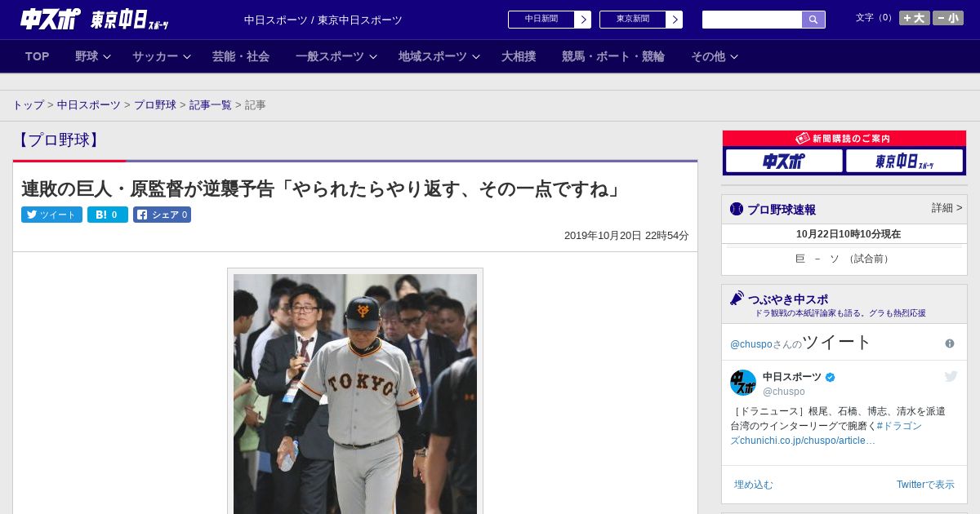Click the 【プロ野球】 section heading
This screenshot has width=980, height=514.
[x=59, y=140]
